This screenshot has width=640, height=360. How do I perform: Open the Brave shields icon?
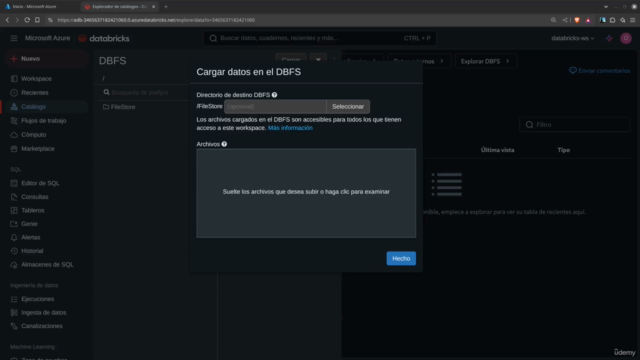click(x=577, y=20)
